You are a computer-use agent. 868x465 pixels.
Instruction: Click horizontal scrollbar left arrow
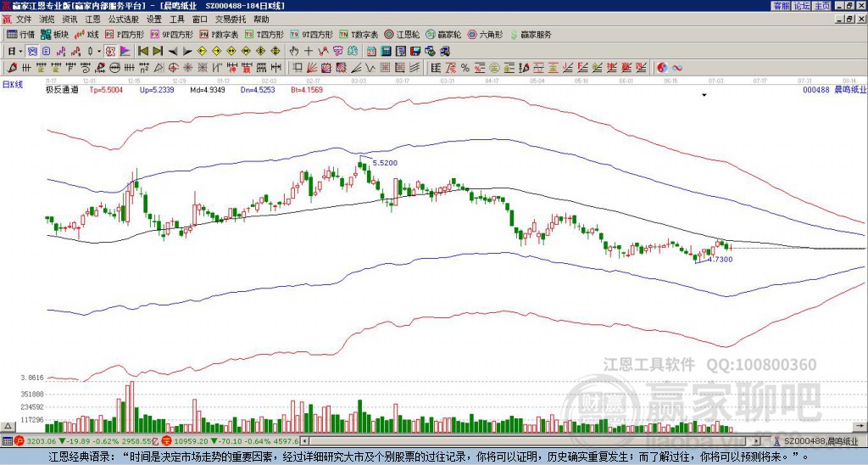303,441
